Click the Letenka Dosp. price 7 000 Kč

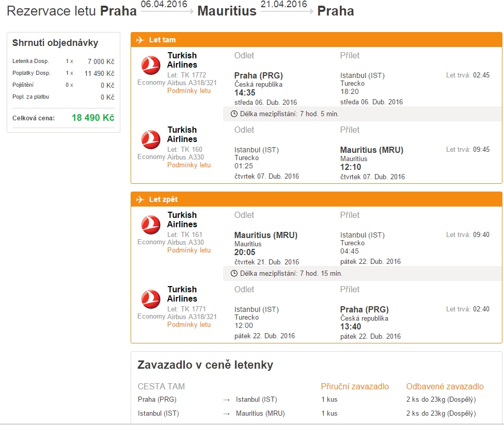[101, 61]
